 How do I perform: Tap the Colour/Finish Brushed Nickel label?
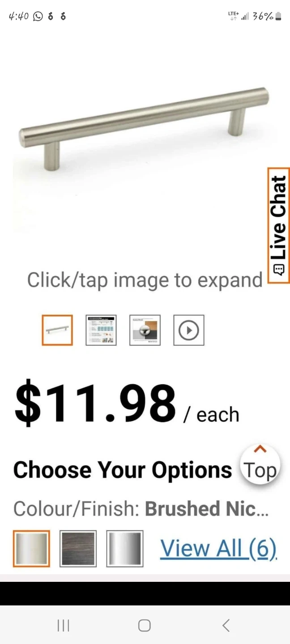point(141,509)
